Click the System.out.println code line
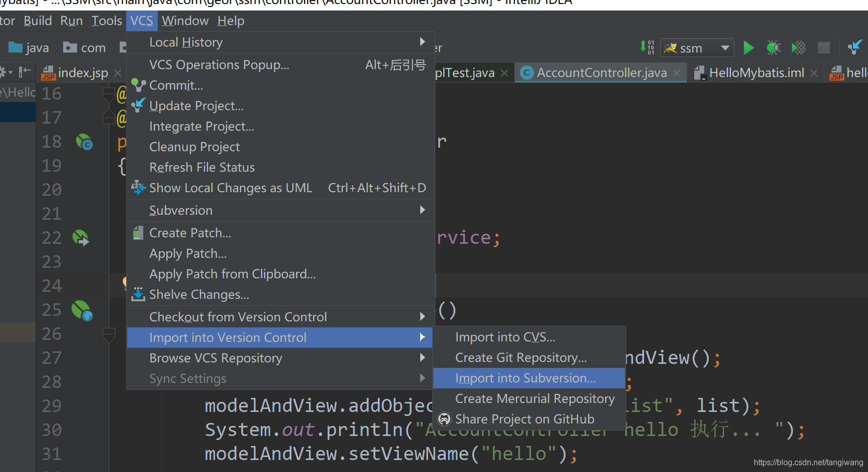The width and height of the screenshot is (868, 472). [x=505, y=430]
